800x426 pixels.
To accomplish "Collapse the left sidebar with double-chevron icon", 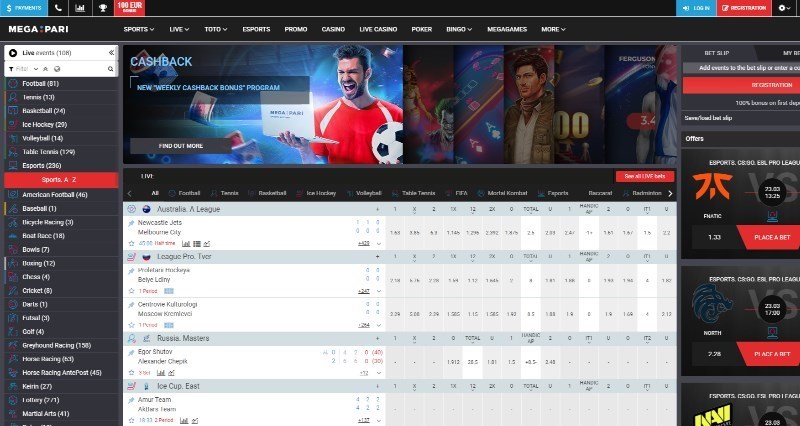I will coord(111,53).
